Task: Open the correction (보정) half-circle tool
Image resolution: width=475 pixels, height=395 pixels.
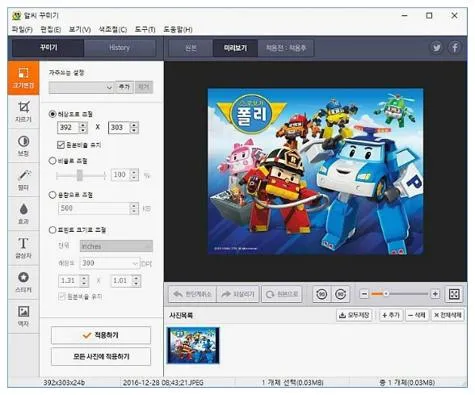Action: click(x=23, y=146)
